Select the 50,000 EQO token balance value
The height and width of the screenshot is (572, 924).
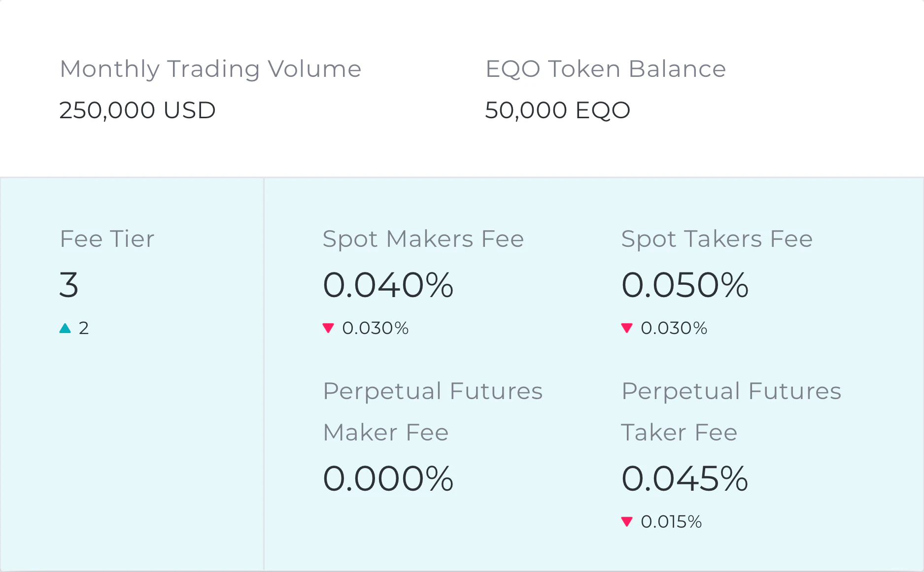[x=557, y=110]
